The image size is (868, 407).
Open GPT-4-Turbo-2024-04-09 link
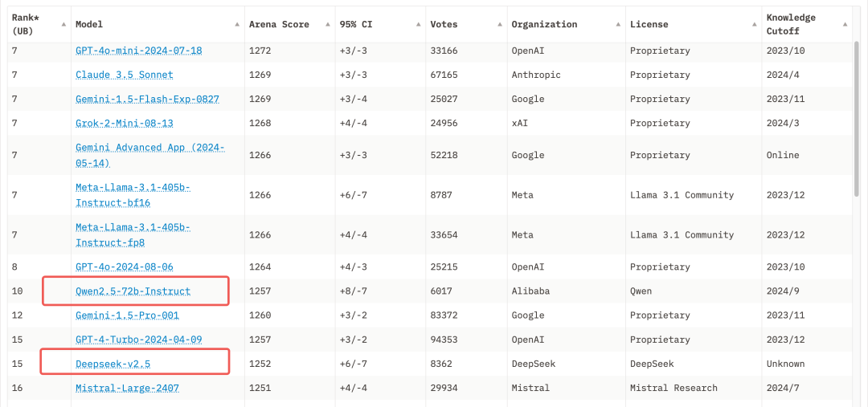139,340
